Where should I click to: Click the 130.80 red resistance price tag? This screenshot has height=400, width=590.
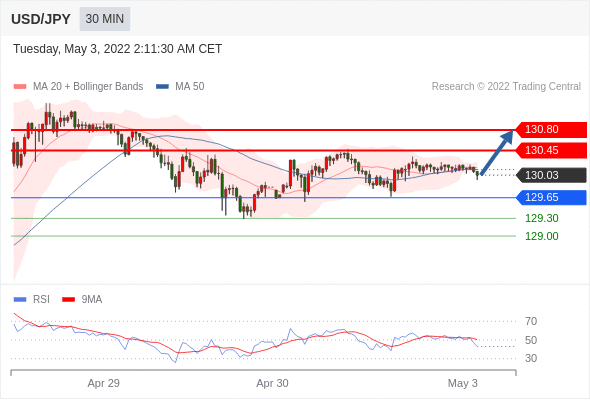coord(551,129)
